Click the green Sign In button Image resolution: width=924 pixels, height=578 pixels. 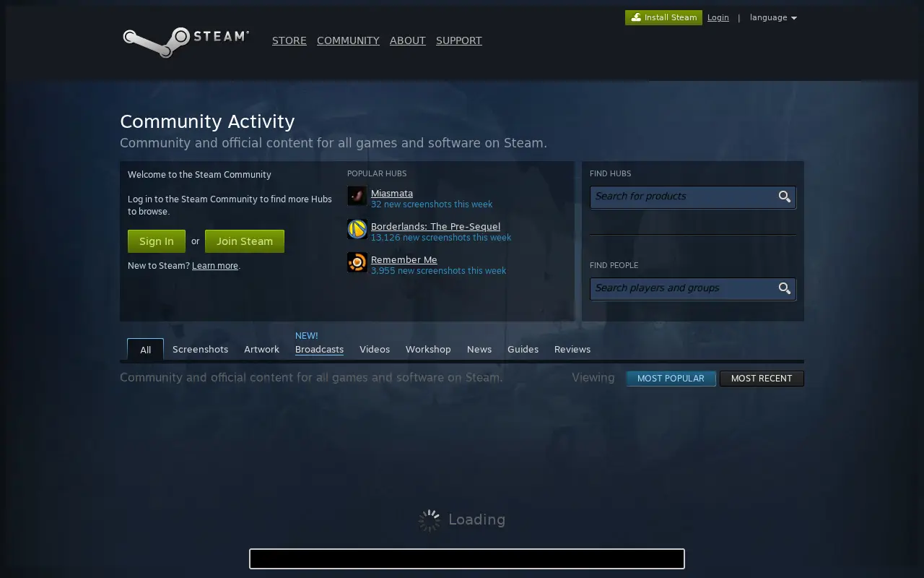[157, 241]
